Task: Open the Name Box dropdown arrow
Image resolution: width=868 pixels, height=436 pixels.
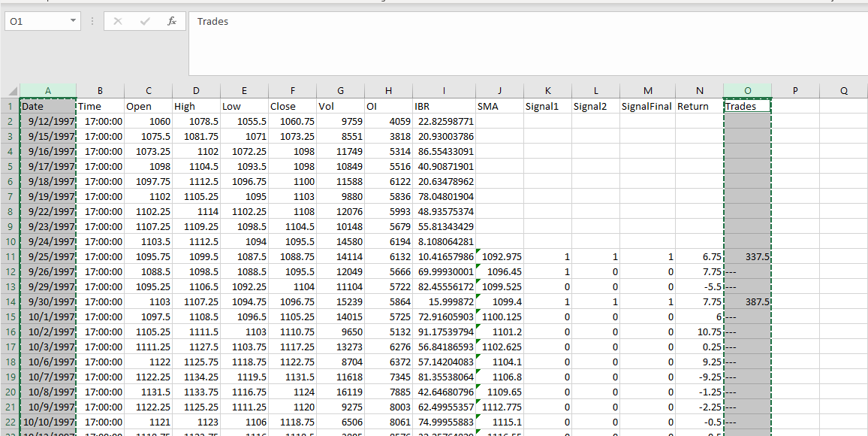Action: pos(73,21)
